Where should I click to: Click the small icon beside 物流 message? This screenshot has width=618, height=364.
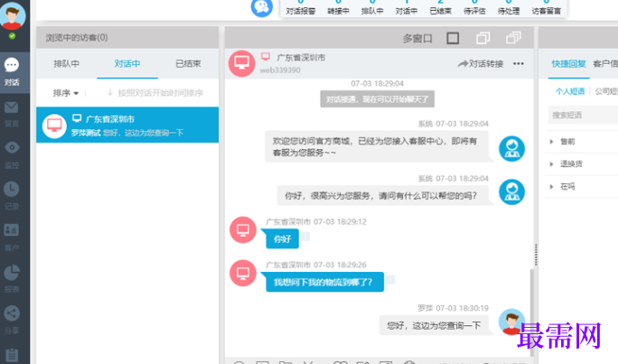tap(390, 280)
